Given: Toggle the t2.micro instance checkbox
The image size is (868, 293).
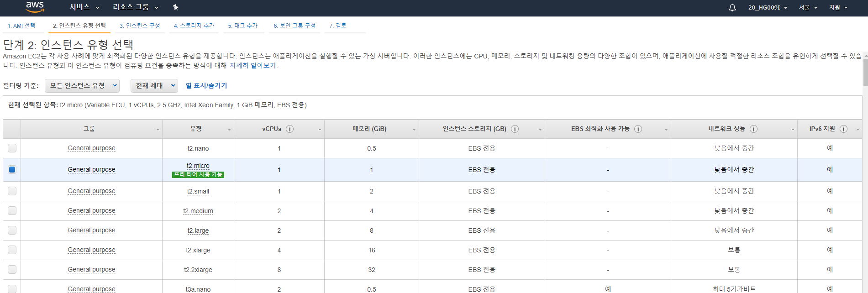Looking at the screenshot, I should click(12, 170).
